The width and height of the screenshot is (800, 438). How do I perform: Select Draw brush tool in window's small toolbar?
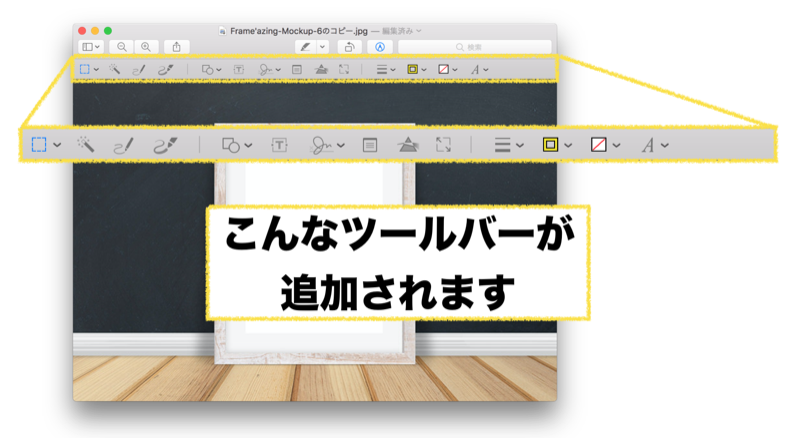pyautogui.click(x=165, y=69)
